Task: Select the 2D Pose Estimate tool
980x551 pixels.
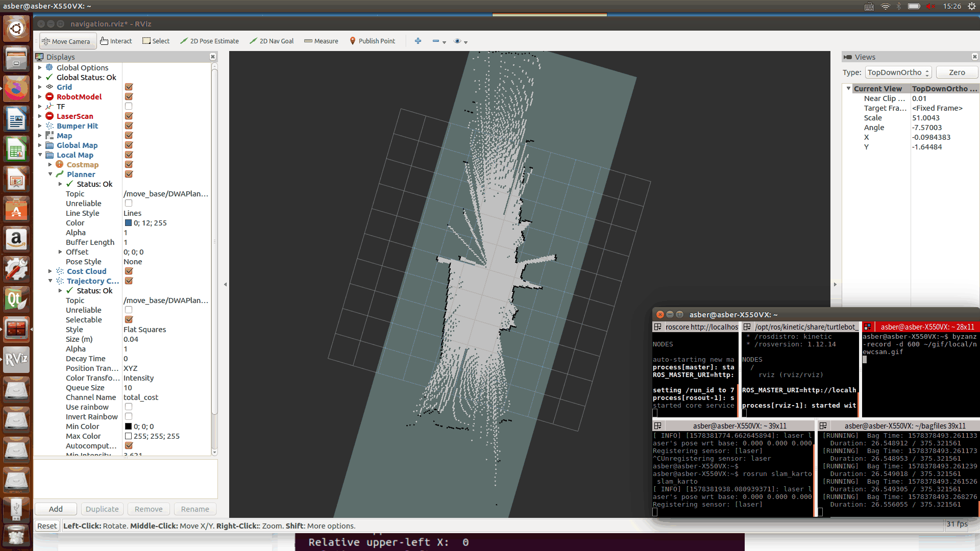Action: click(x=209, y=41)
